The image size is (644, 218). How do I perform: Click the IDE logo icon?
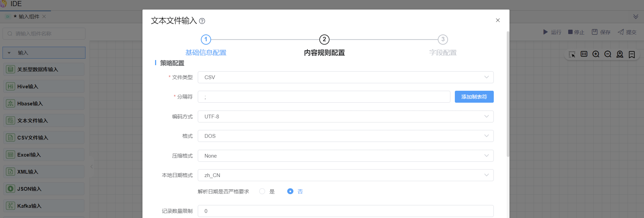pos(3,3)
